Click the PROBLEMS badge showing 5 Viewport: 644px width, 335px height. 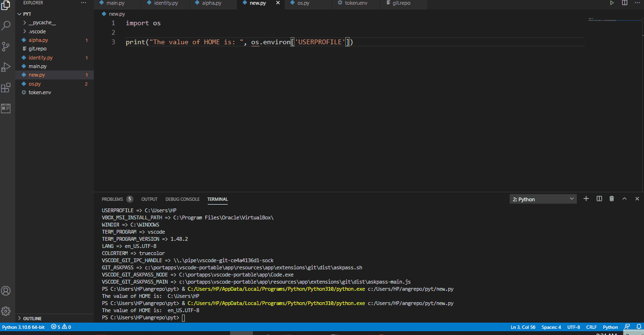[x=129, y=199]
